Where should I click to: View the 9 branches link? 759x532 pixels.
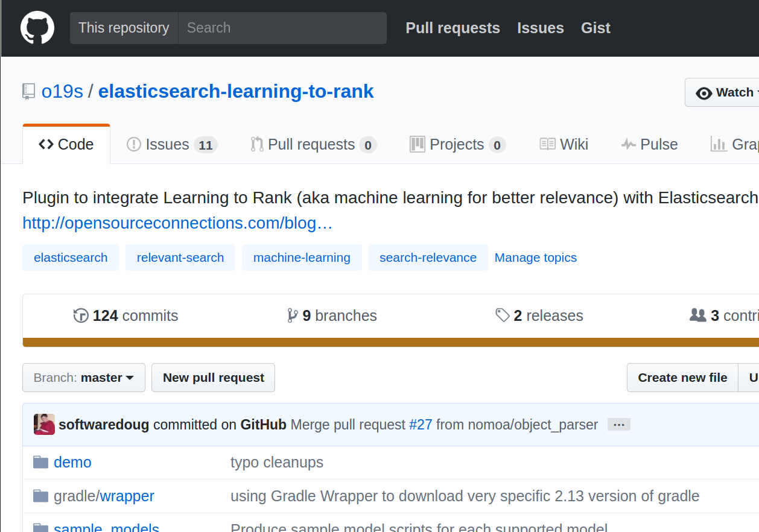332,315
